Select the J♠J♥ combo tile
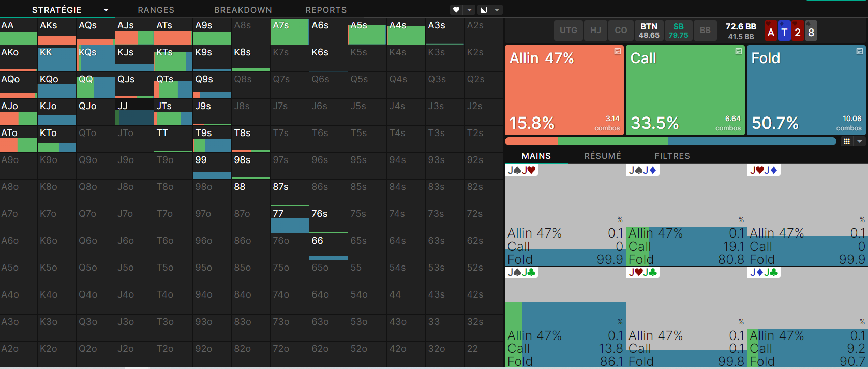Image resolution: width=868 pixels, height=369 pixels. tap(565, 215)
